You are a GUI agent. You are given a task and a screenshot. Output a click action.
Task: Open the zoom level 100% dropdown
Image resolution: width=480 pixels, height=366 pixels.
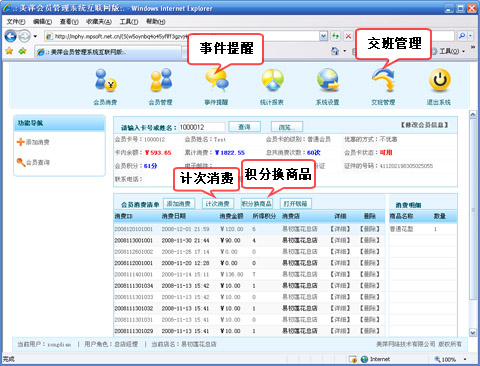point(465,359)
